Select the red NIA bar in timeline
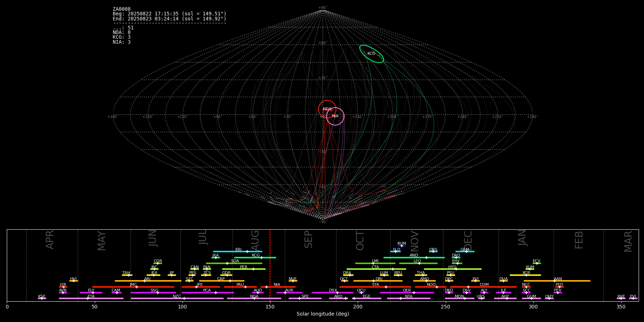 pos(278,287)
